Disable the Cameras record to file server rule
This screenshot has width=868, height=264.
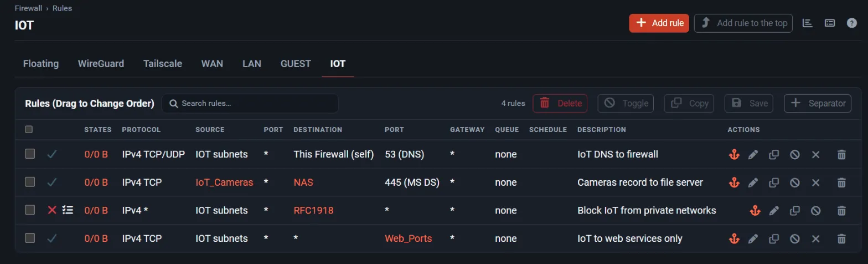pyautogui.click(x=795, y=182)
